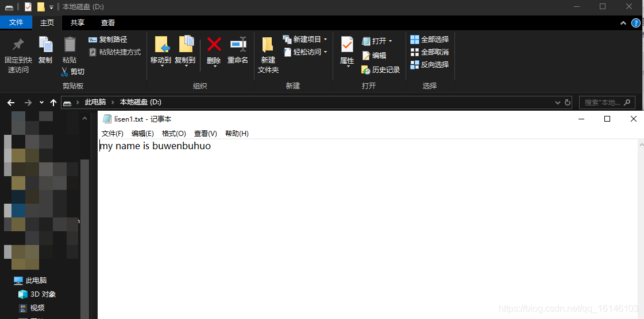Click the Properties checkmark icon in title bar
Viewport: 644px width, 319px height.
click(x=28, y=7)
